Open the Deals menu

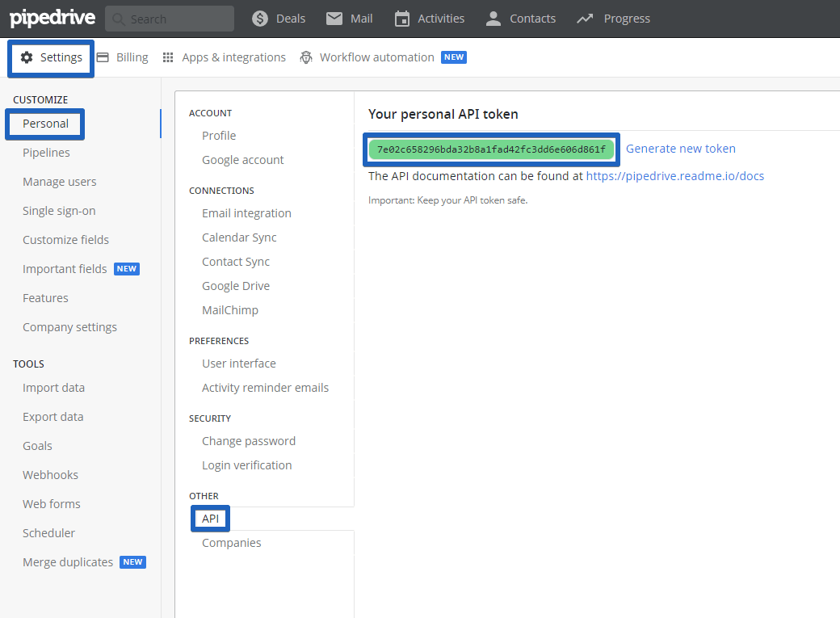pos(290,19)
